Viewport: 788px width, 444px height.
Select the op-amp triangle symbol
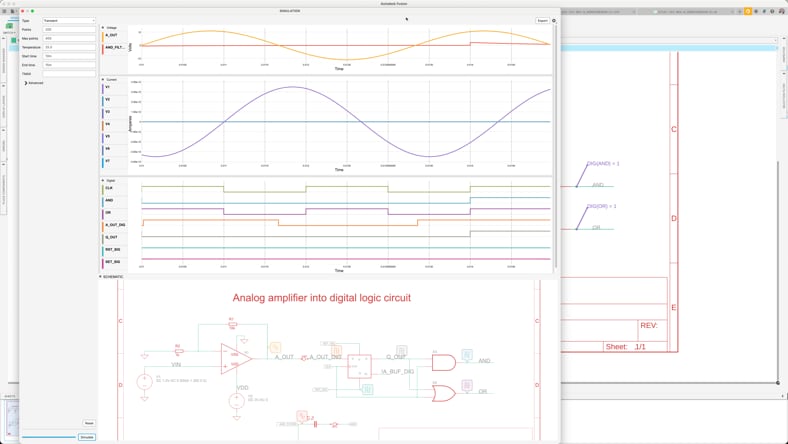pyautogui.click(x=236, y=357)
